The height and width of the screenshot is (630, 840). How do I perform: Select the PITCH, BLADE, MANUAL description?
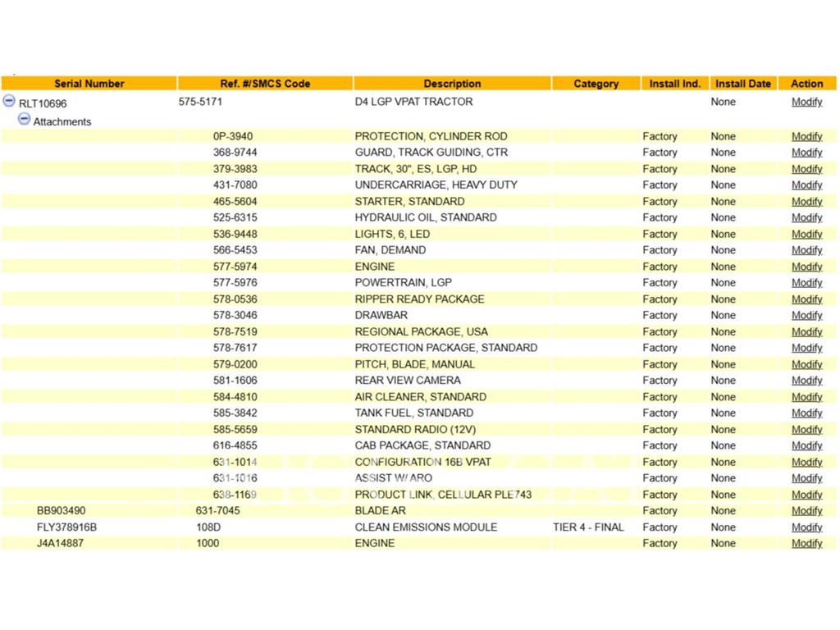point(414,365)
